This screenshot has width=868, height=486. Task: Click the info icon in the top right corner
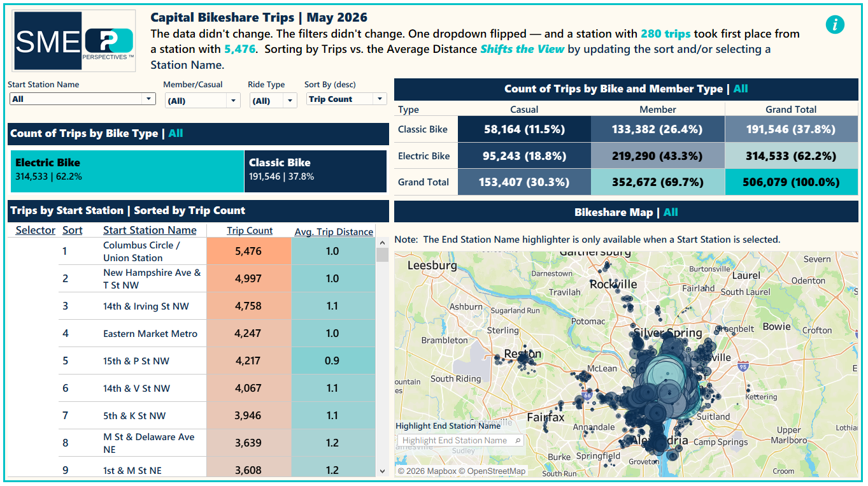(x=835, y=25)
